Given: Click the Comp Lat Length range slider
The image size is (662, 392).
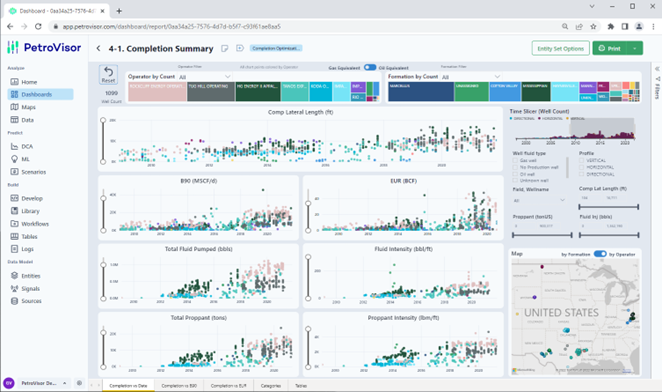Looking at the screenshot, I should pyautogui.click(x=608, y=207).
